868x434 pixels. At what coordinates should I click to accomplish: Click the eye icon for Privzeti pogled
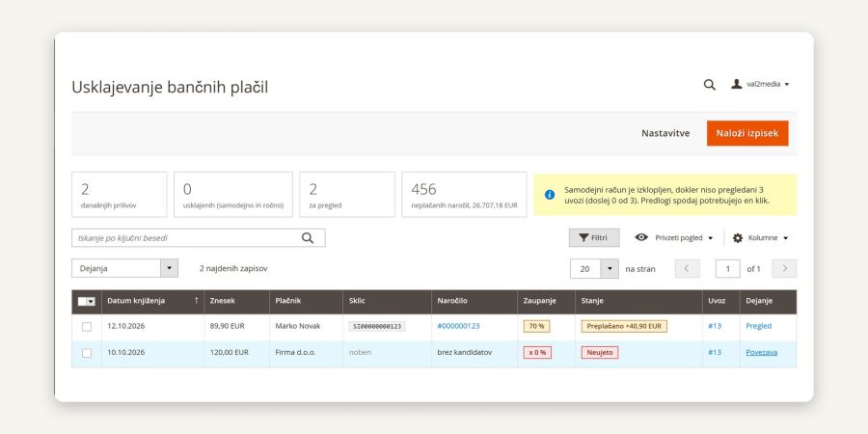(641, 237)
